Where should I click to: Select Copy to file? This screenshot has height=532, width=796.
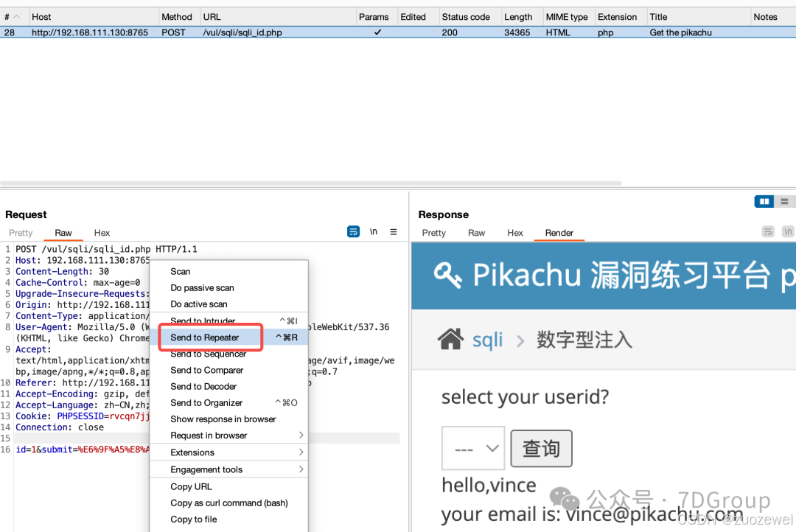pos(229,519)
